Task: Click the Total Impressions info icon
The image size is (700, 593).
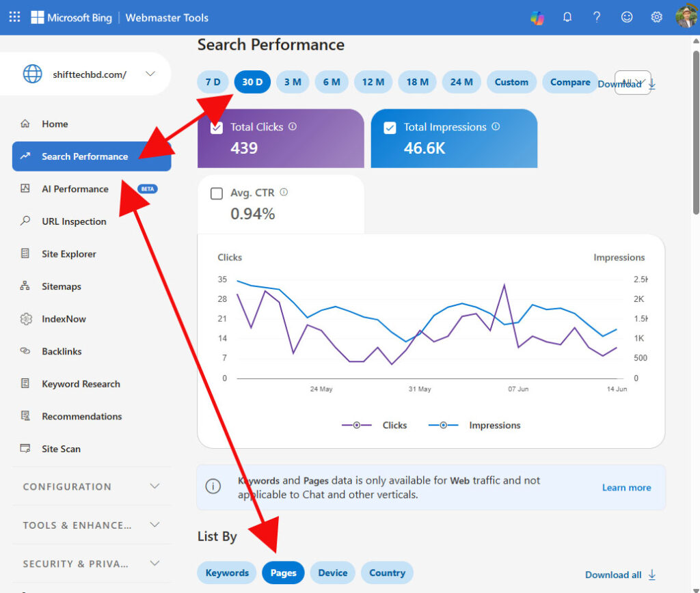Action: pos(496,126)
